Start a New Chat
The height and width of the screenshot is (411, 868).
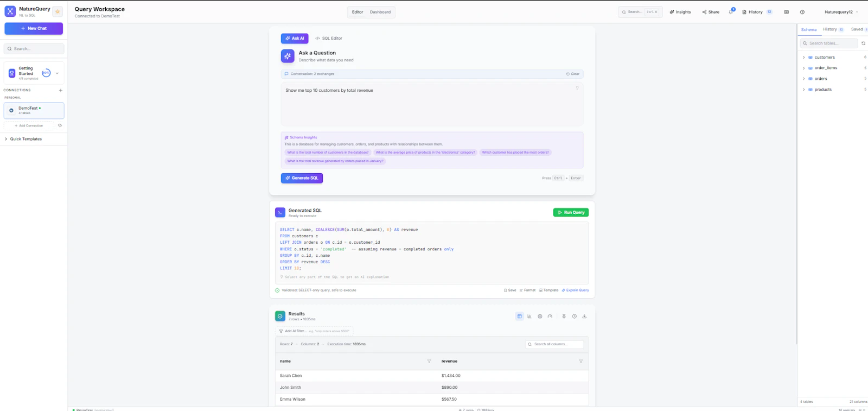coord(34,28)
